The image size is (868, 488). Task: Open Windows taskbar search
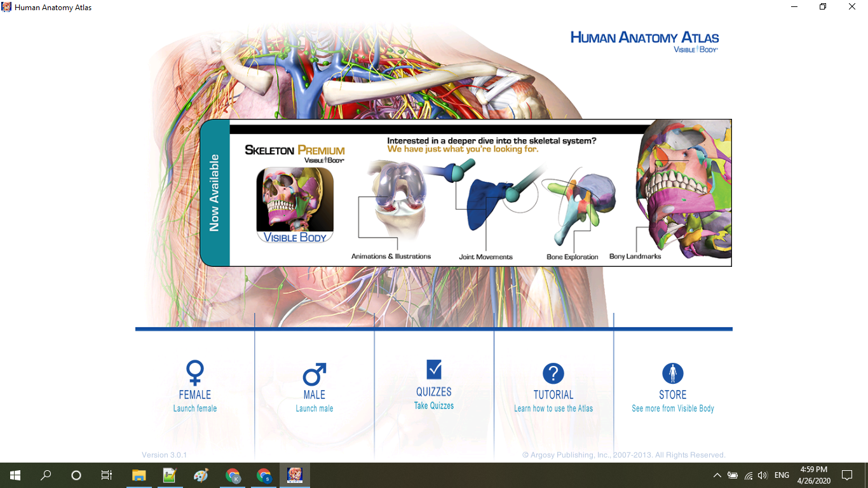(x=46, y=475)
